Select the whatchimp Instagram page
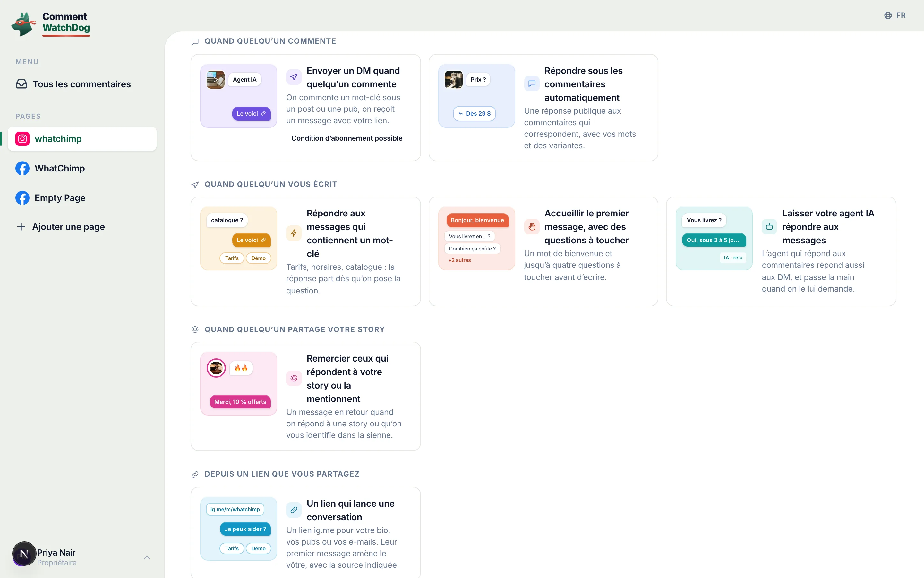 82,139
